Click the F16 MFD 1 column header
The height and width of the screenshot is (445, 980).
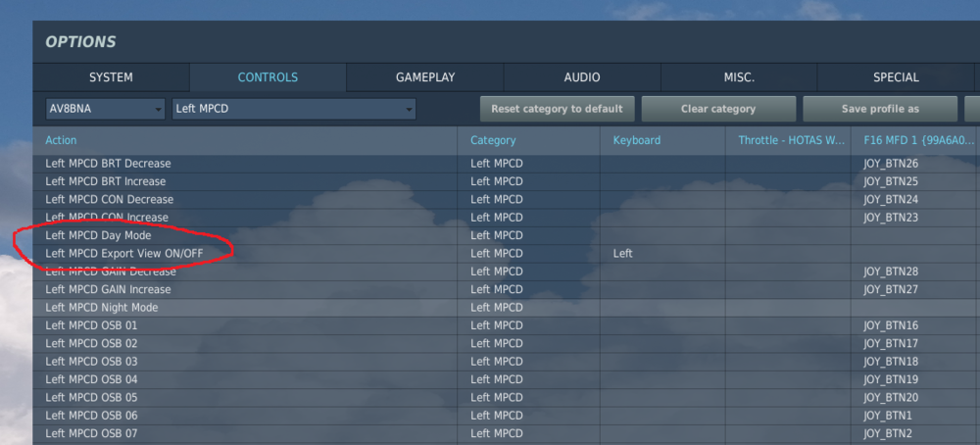coord(915,140)
